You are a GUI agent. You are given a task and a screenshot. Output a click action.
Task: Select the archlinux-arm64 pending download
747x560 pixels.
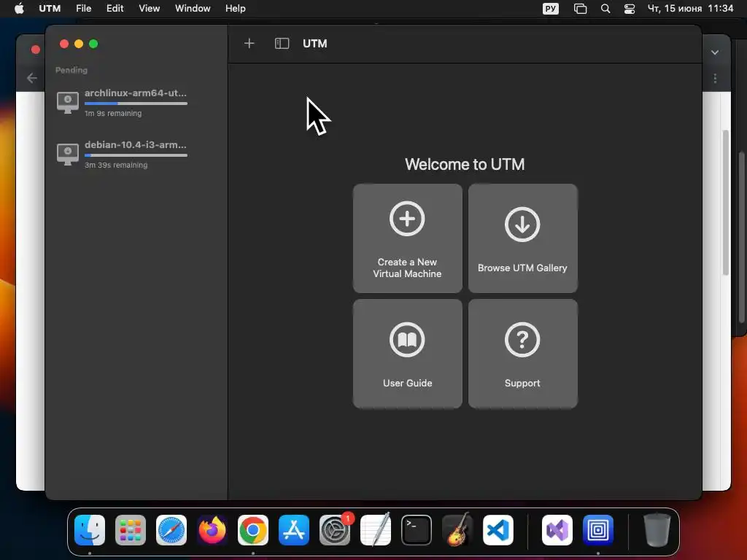[122, 103]
